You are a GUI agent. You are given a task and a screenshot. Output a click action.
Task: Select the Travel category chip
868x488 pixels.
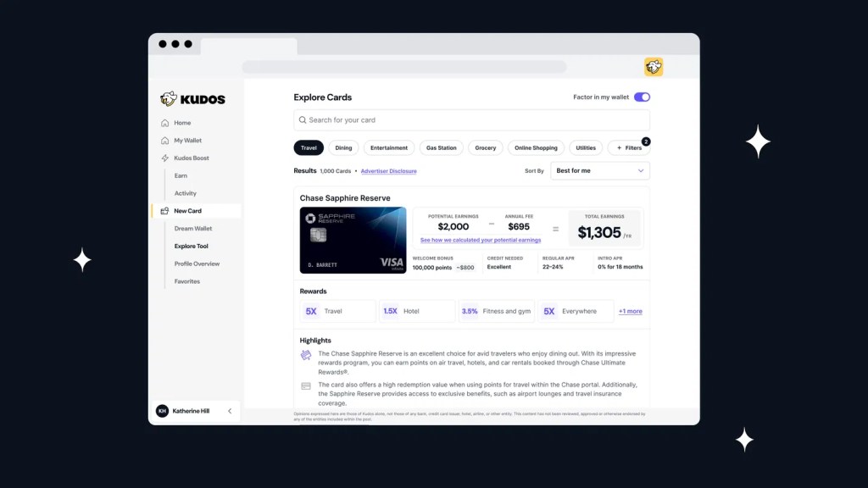click(x=309, y=147)
